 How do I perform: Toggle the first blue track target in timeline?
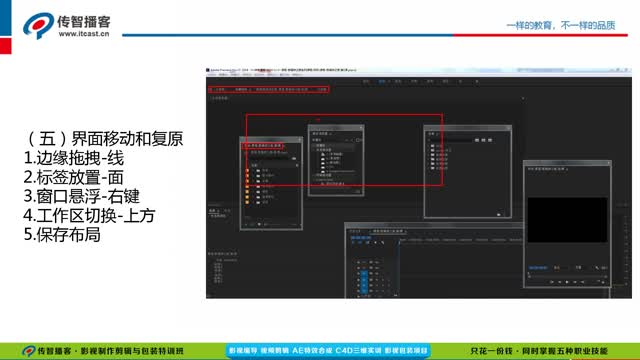click(x=364, y=273)
